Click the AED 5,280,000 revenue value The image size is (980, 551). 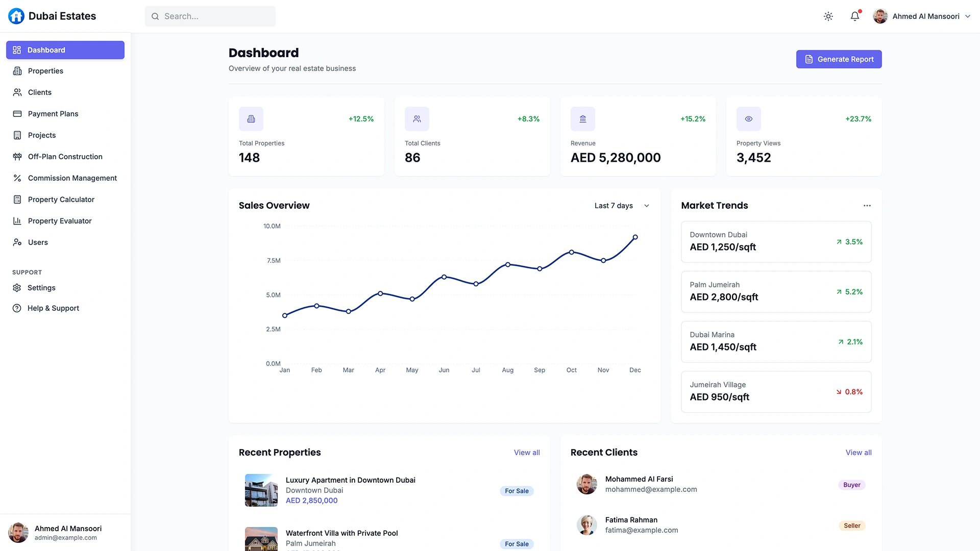click(616, 158)
